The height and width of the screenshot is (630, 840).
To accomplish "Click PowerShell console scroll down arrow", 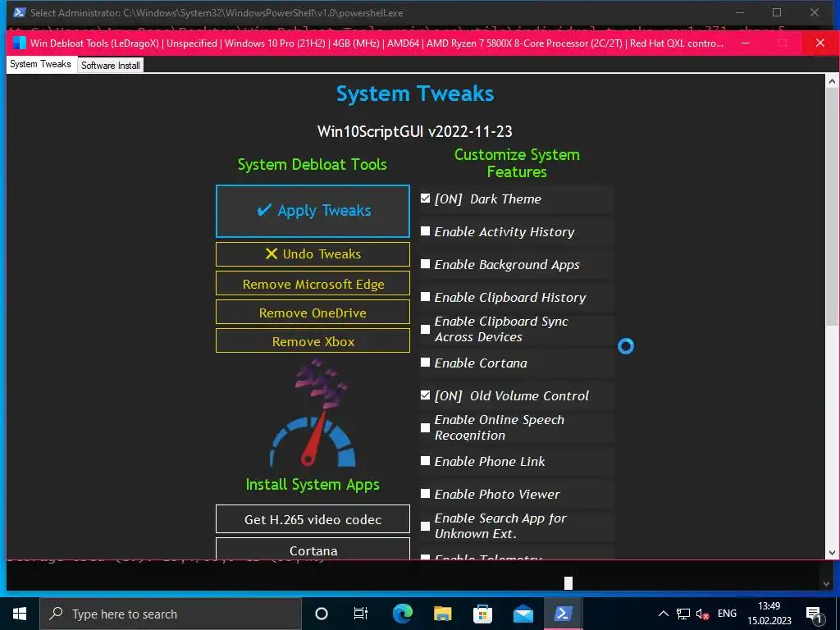I will click(x=827, y=583).
